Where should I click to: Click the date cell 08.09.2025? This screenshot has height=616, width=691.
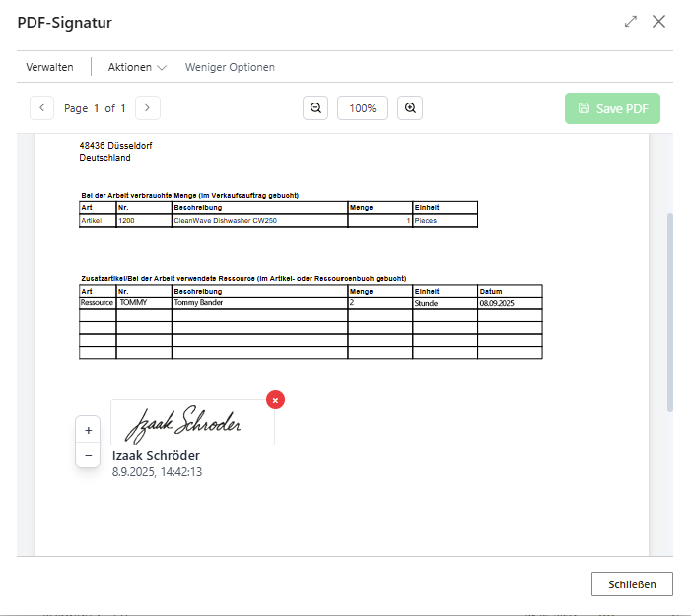tap(510, 303)
